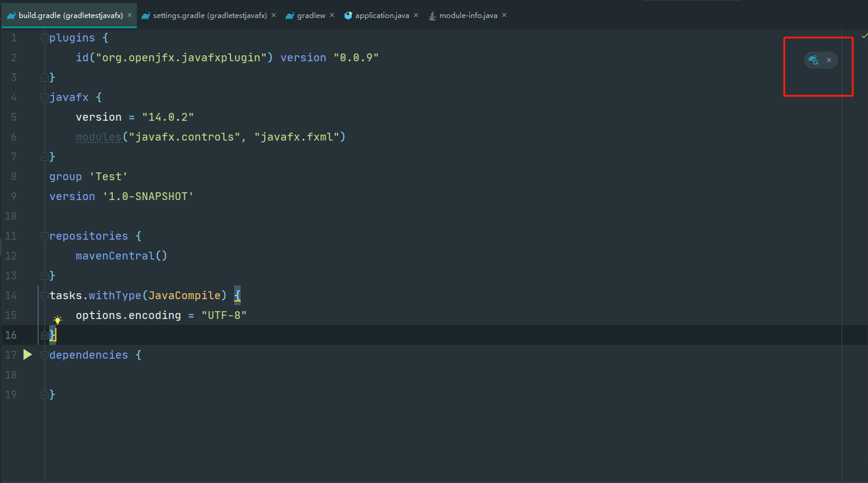Image resolution: width=868 pixels, height=483 pixels.
Task: Click the elephant icon on settings.gradle tab
Action: click(x=146, y=16)
